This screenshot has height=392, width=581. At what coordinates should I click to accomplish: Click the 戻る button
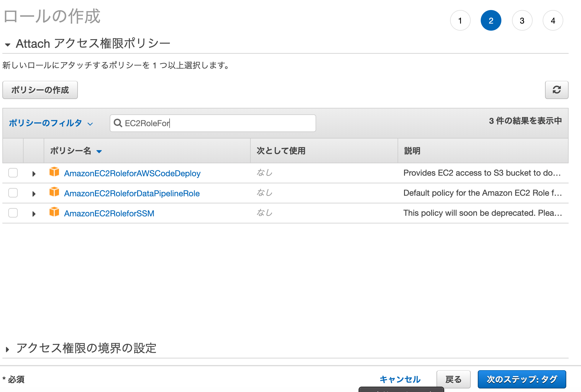453,379
